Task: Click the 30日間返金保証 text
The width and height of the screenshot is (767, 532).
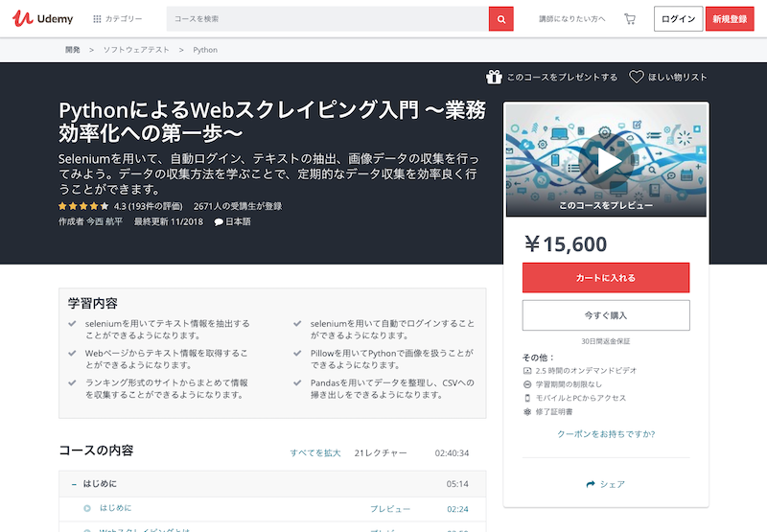Action: click(x=606, y=341)
